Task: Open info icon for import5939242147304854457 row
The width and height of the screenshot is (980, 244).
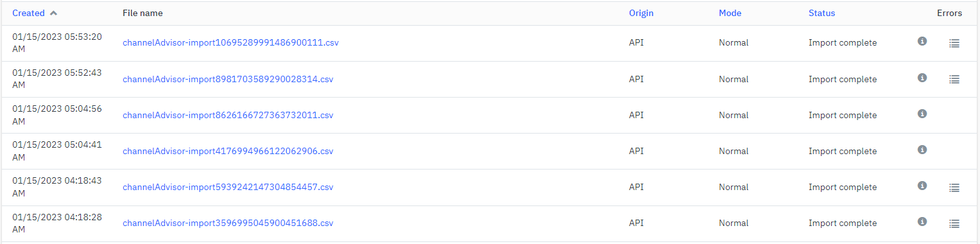Action: (x=922, y=186)
